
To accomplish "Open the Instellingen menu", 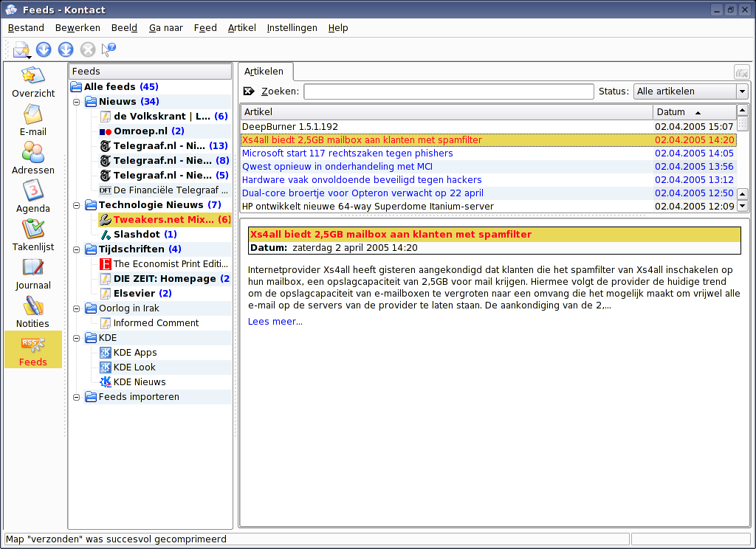I will (292, 28).
